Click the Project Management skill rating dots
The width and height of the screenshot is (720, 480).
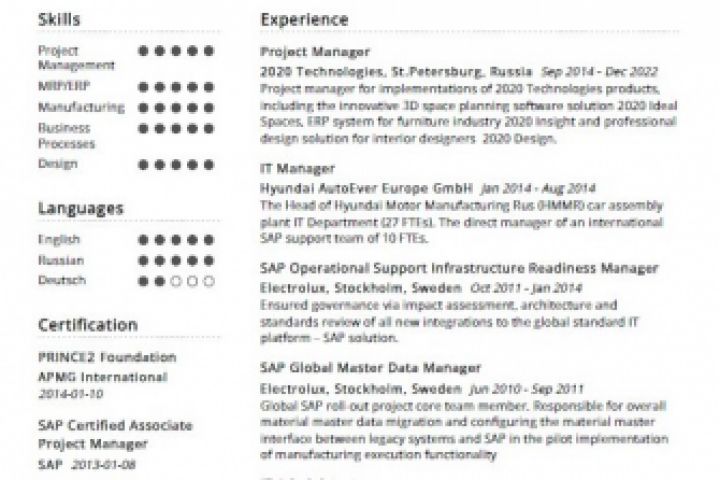[x=178, y=49]
